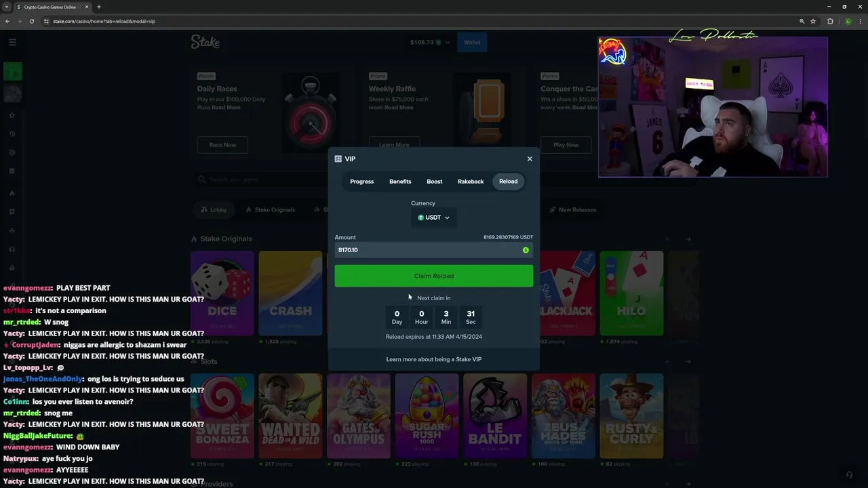Image resolution: width=868 pixels, height=488 pixels.
Task: Click the browser back arrow
Action: point(7,21)
